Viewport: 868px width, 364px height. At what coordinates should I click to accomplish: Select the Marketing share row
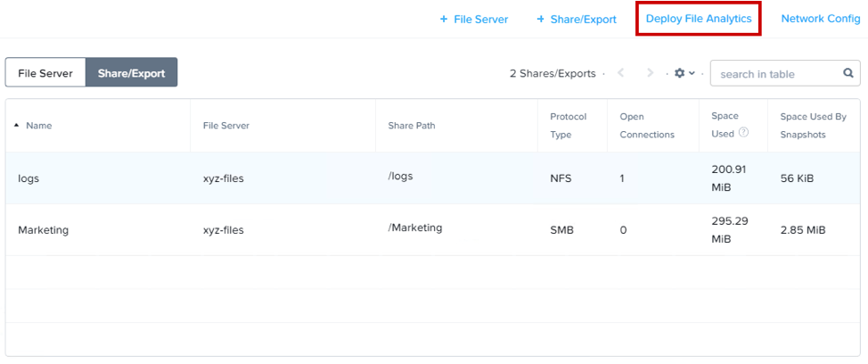(433, 230)
